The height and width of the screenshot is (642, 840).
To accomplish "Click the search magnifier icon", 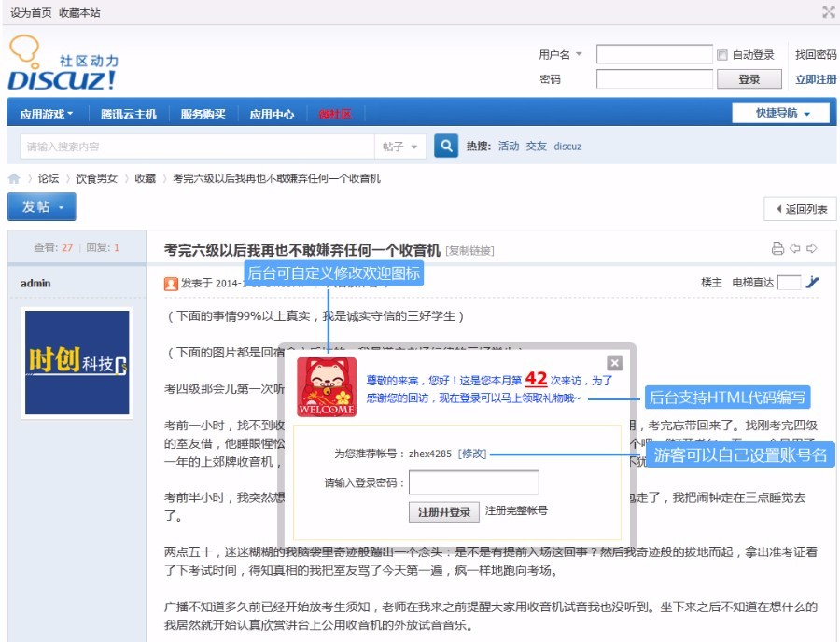I will (445, 147).
